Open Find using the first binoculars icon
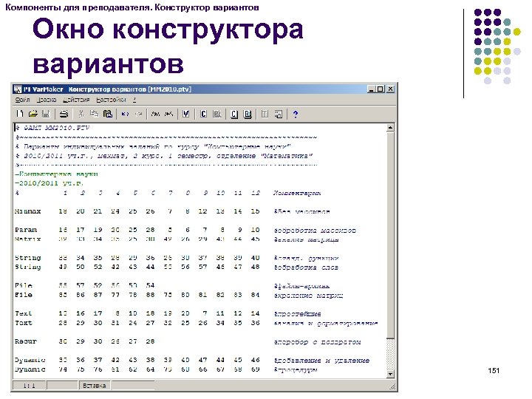532x399 pixels. click(155, 114)
